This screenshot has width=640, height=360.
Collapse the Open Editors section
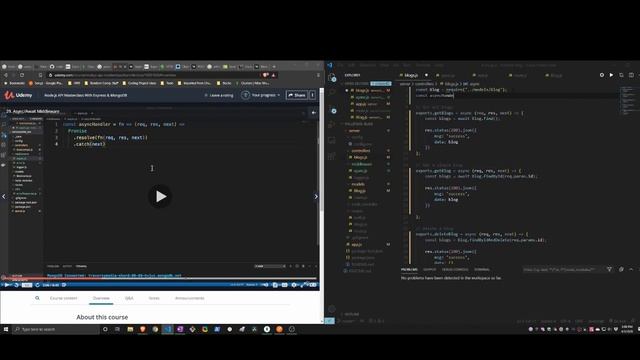pyautogui.click(x=356, y=84)
